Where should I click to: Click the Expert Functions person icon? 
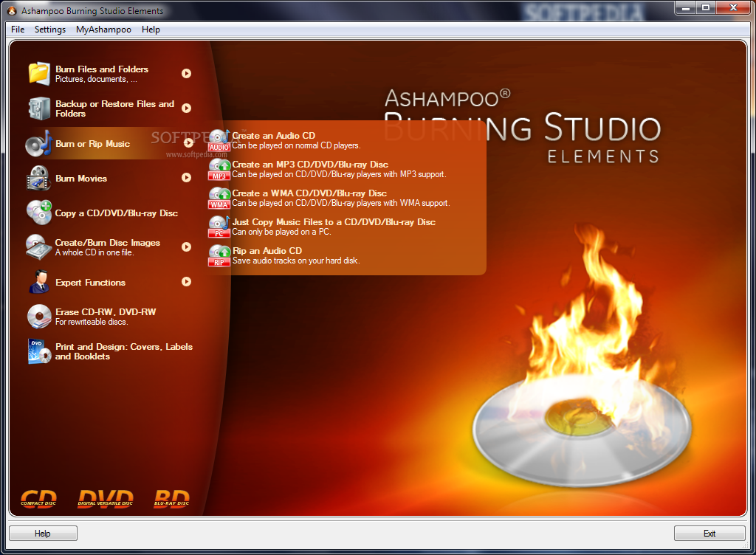pos(39,282)
